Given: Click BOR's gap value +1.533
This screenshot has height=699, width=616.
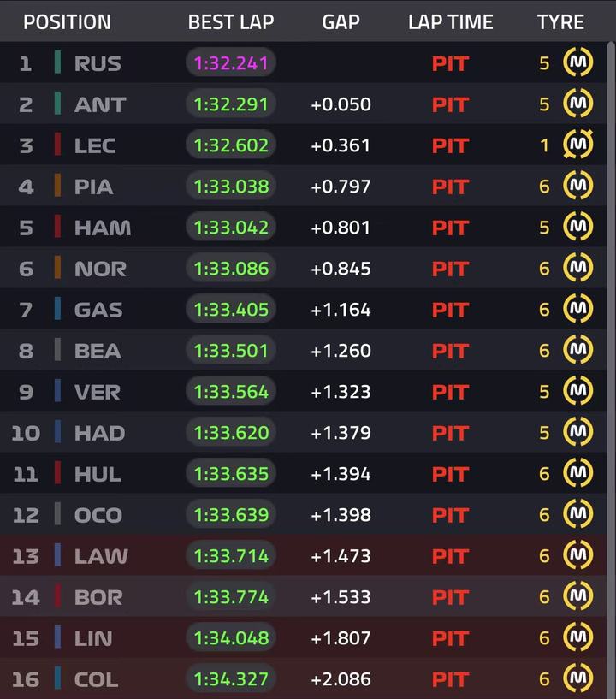Looking at the screenshot, I should coord(341,597).
